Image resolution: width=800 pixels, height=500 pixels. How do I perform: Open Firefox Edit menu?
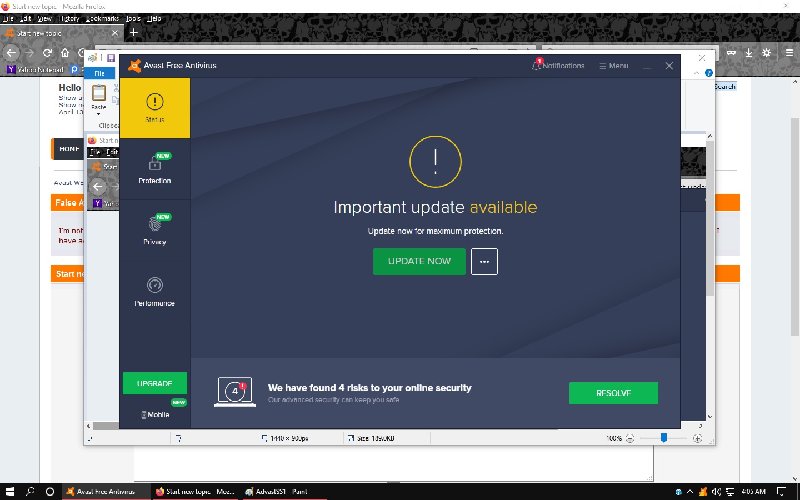pyautogui.click(x=26, y=18)
